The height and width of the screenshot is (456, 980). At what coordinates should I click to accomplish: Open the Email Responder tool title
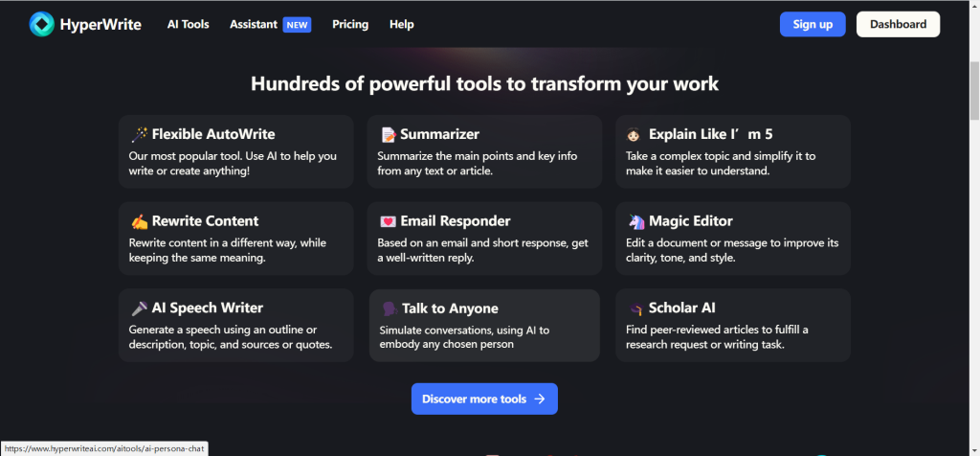click(x=455, y=221)
